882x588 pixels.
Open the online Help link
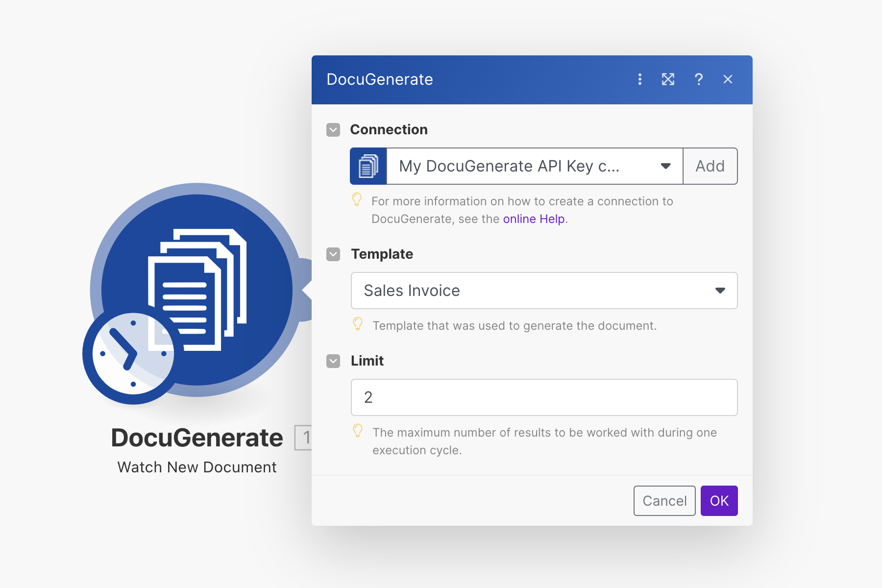pyautogui.click(x=534, y=219)
